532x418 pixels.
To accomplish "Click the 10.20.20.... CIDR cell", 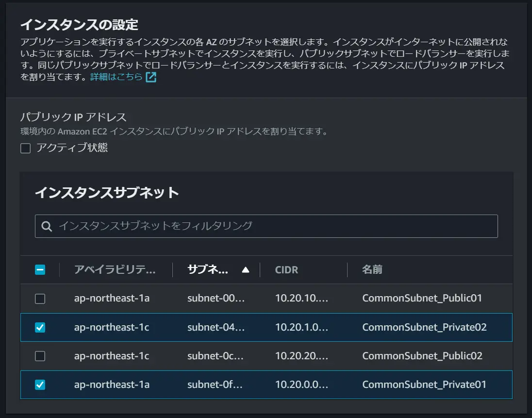I will click(x=301, y=356).
